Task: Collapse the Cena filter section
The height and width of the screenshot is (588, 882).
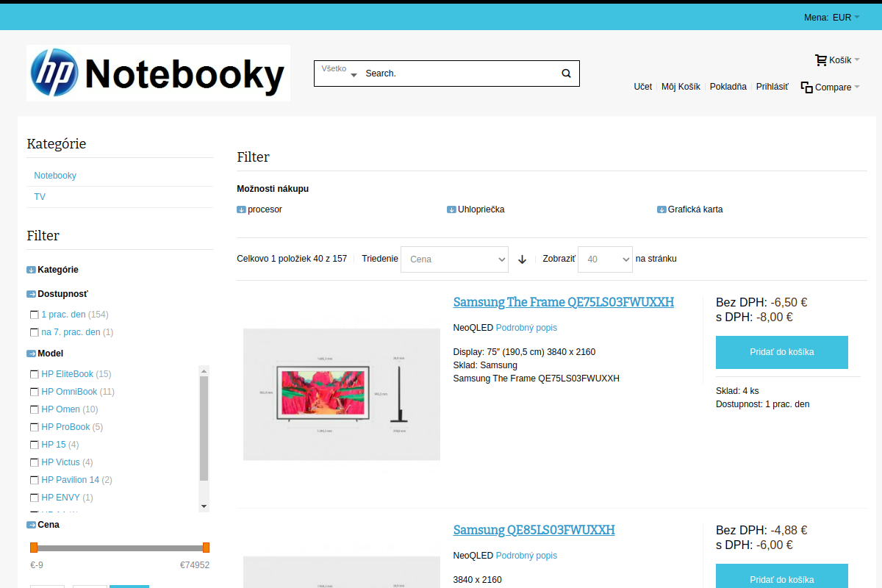Action: pos(31,525)
